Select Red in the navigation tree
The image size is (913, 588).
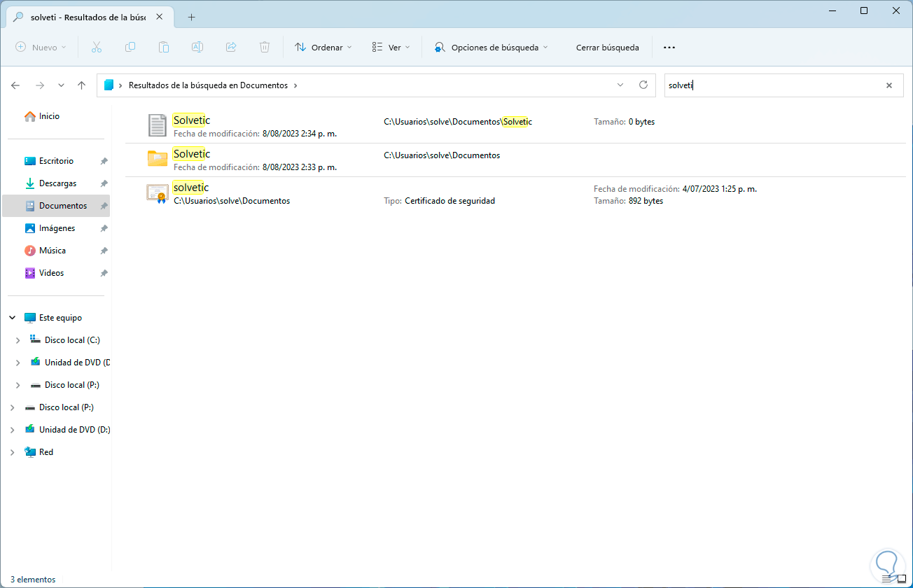click(x=46, y=452)
